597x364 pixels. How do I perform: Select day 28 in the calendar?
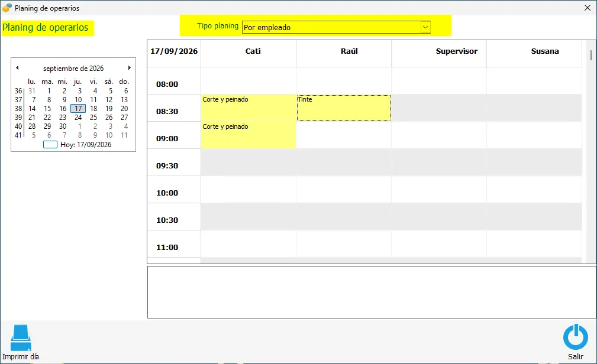pyautogui.click(x=32, y=126)
